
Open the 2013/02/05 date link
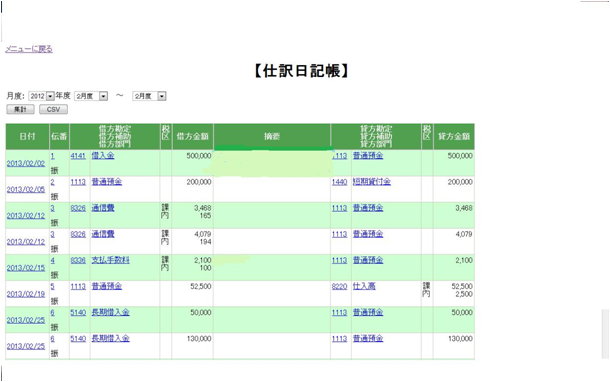(26, 189)
